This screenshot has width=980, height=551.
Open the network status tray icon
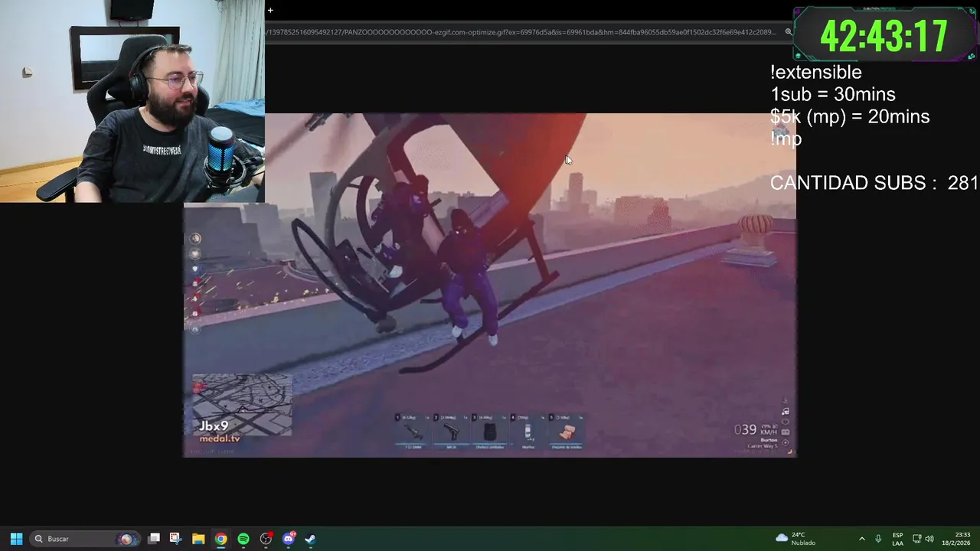(x=917, y=539)
